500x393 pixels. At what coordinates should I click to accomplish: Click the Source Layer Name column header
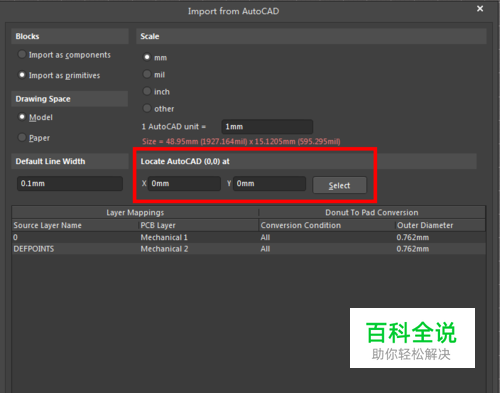coord(47,225)
